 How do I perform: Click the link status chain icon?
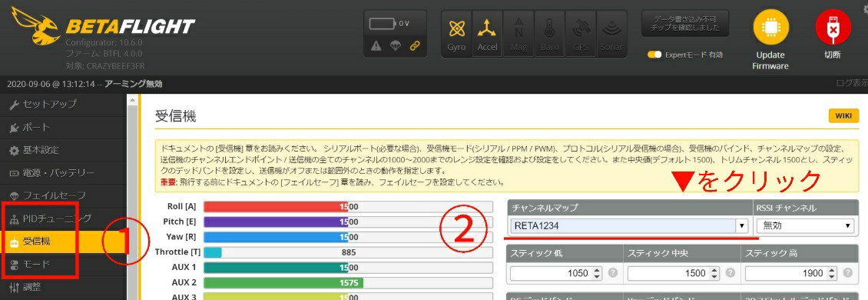point(415,47)
